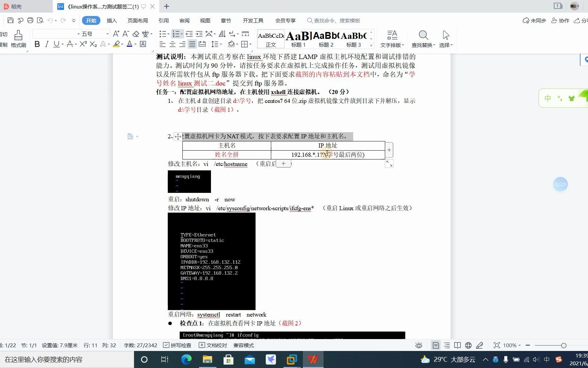The height and width of the screenshot is (368, 588).
Task: Apply strikethrough to the text
Action: click(x=69, y=44)
